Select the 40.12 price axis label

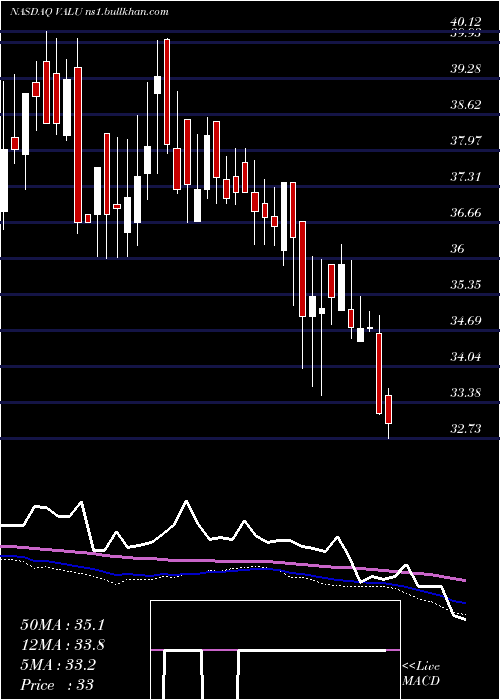click(466, 22)
